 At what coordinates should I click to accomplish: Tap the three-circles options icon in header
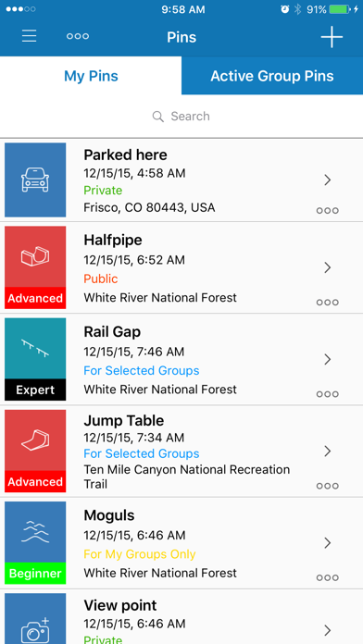[x=78, y=36]
